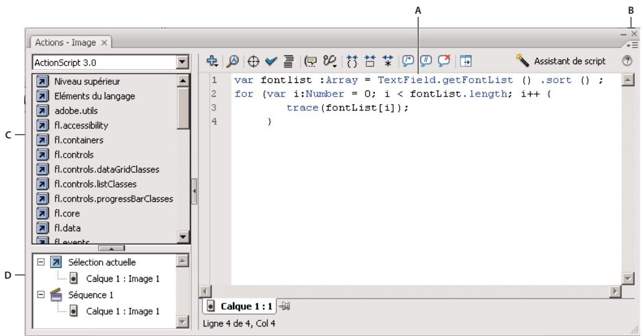Image resolution: width=644 pixels, height=336 pixels.
Task: Click the Auto format lines icon
Action: [x=289, y=61]
